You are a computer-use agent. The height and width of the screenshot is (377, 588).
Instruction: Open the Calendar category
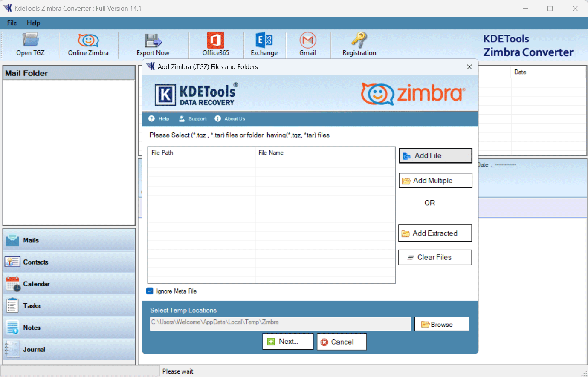(x=69, y=284)
